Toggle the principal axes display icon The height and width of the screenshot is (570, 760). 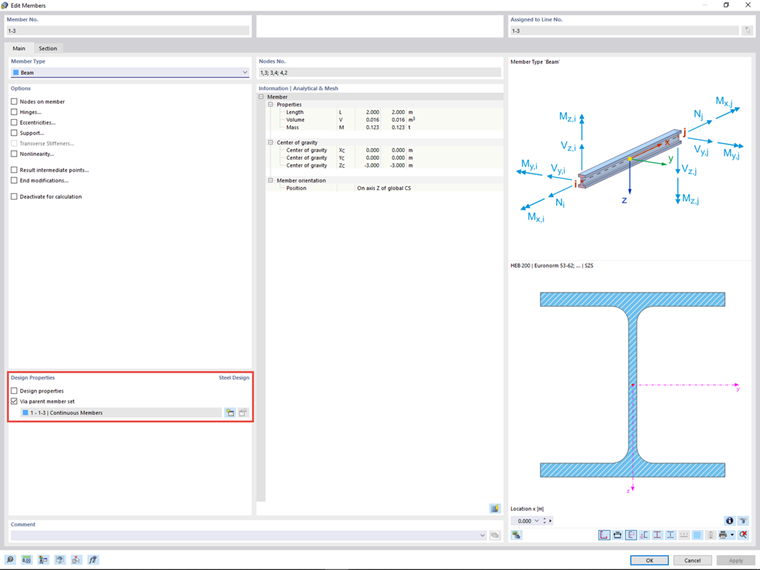[631, 535]
